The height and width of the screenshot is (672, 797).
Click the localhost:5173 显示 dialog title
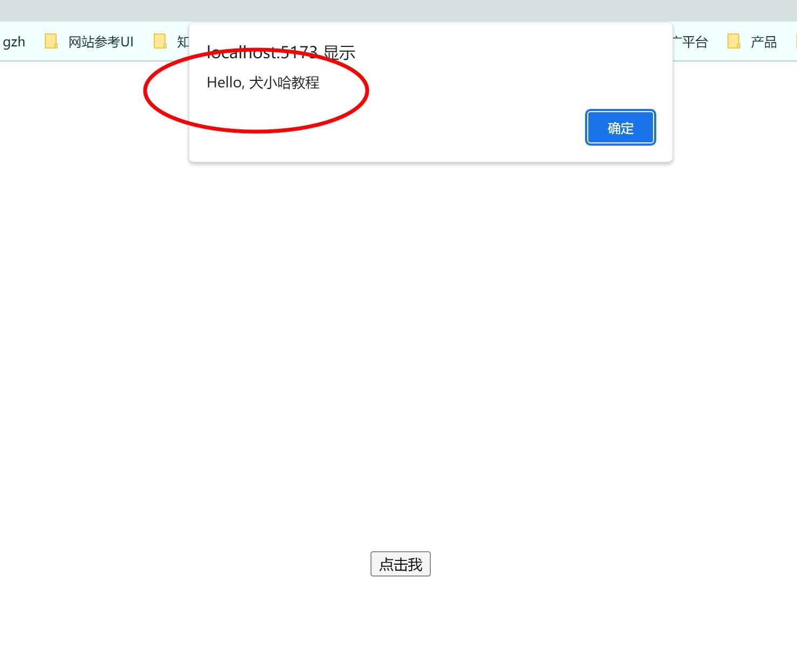281,52
